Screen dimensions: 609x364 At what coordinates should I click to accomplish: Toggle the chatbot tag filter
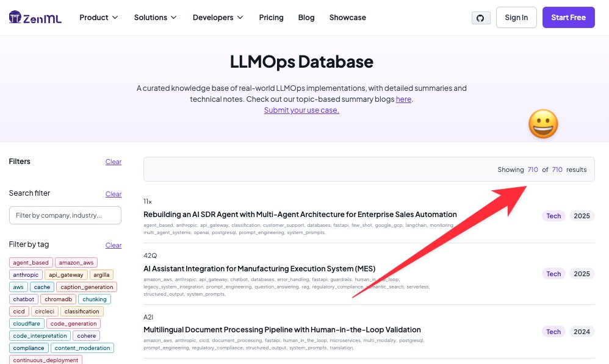[24, 299]
